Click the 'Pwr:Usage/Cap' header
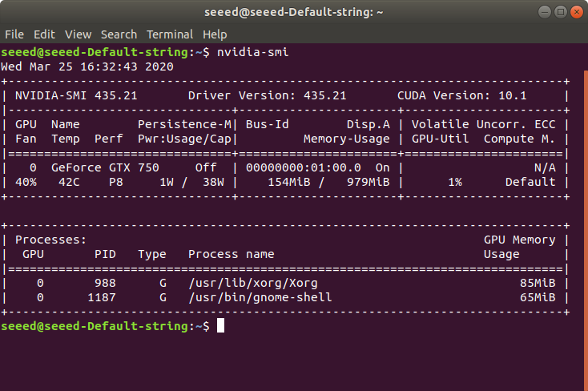 (x=184, y=139)
